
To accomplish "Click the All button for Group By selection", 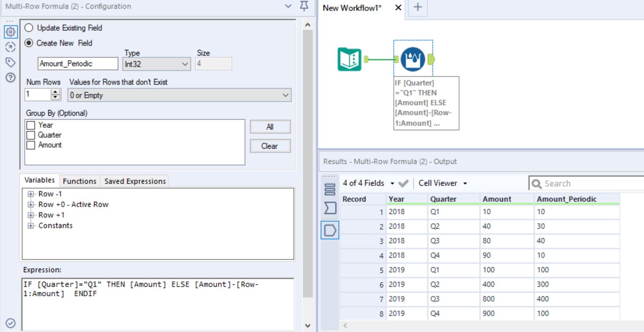I will (x=271, y=127).
